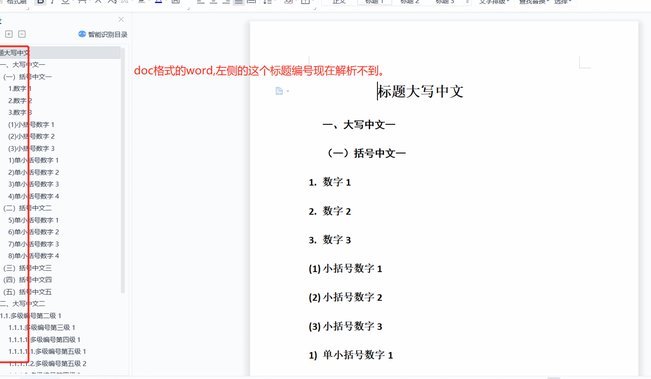Viewport: 651px width, 379px height.
Task: Select outline entry 3.数字3
Action: (x=20, y=112)
